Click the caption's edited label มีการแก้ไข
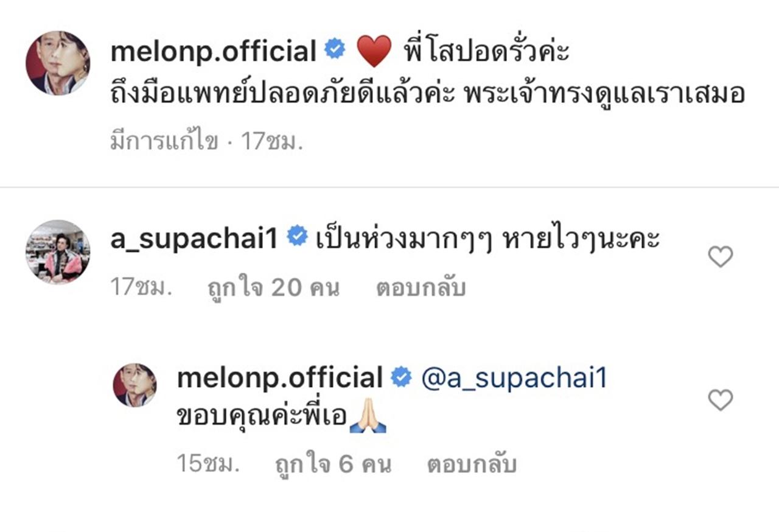The height and width of the screenshot is (532, 779). click(163, 142)
